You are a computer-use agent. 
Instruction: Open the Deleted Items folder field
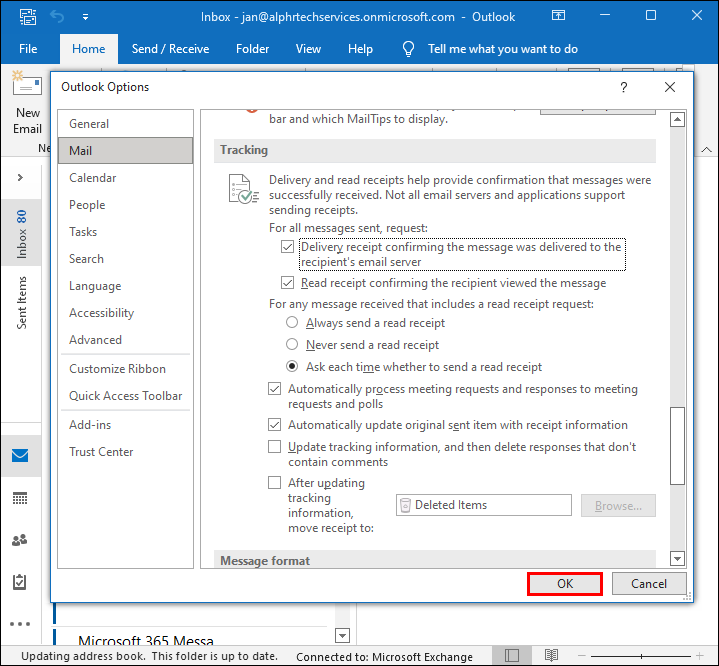click(x=484, y=505)
